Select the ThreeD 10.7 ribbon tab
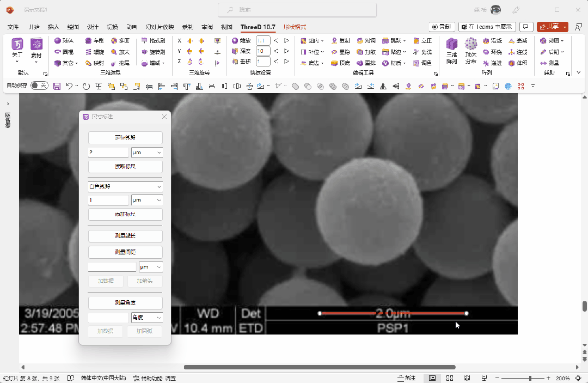Screen dimensions: 588x383 258,27
